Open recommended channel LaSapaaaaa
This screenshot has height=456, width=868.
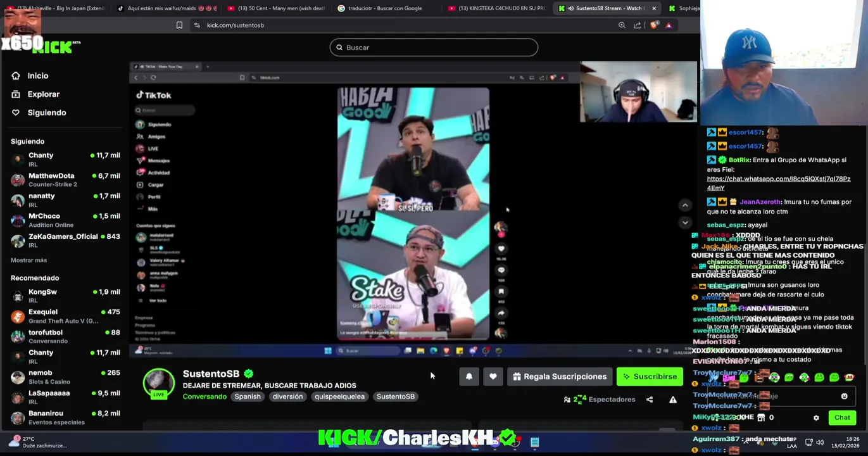[66, 397]
